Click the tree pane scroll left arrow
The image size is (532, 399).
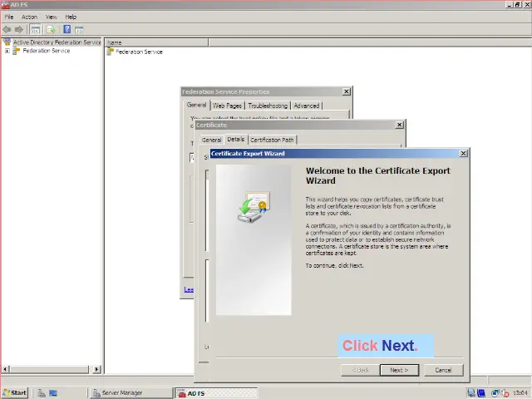coord(6,369)
